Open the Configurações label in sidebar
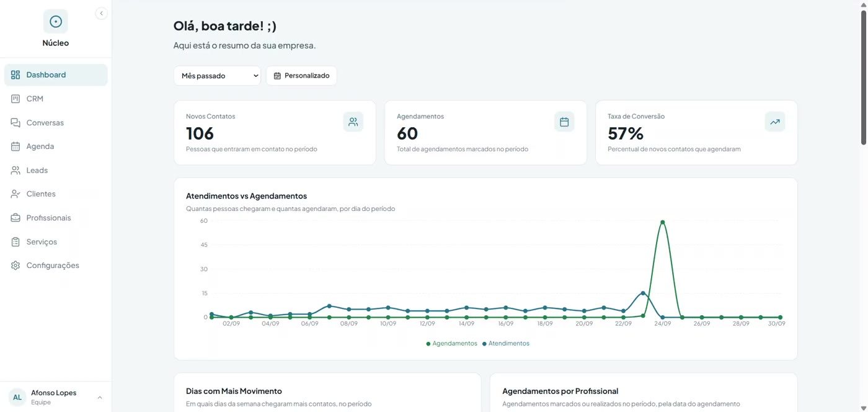Viewport: 868px width, 412px height. click(x=53, y=266)
